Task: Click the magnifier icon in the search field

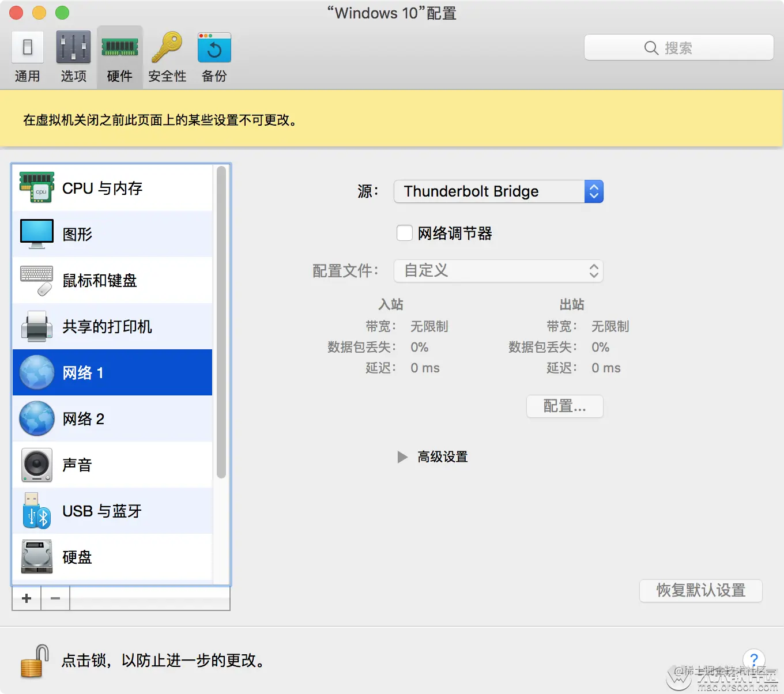Action: tap(651, 48)
